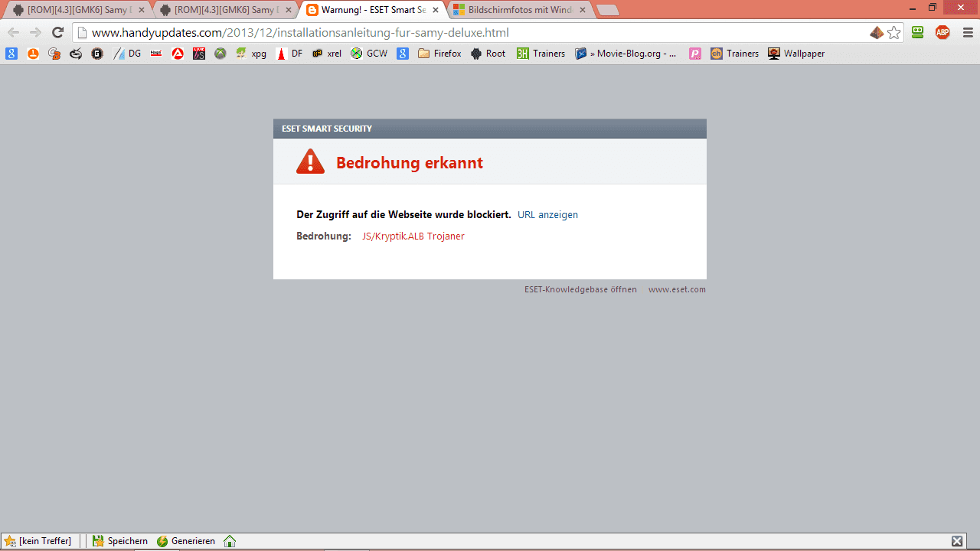Close the Warnung! ESET tab
Screen dimensions: 980x551
point(436,10)
